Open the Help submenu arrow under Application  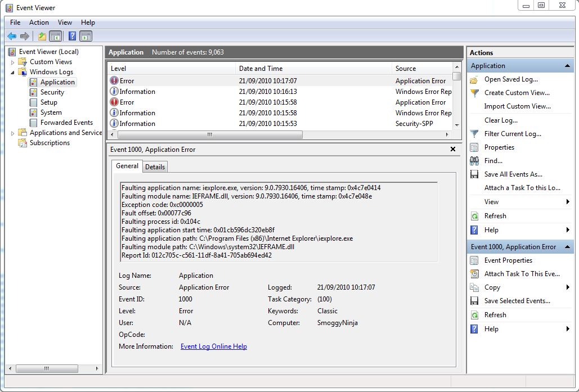[568, 229]
